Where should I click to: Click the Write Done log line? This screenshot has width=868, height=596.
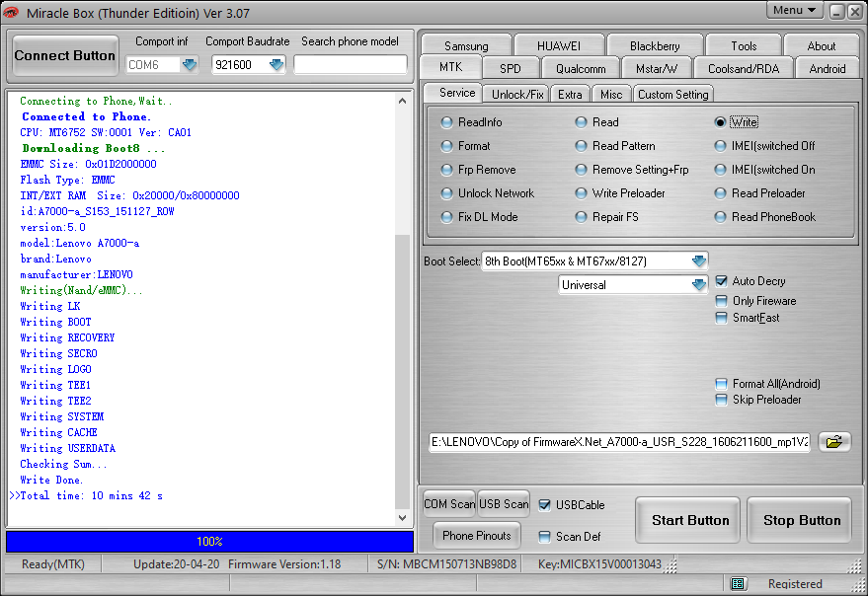(51, 480)
